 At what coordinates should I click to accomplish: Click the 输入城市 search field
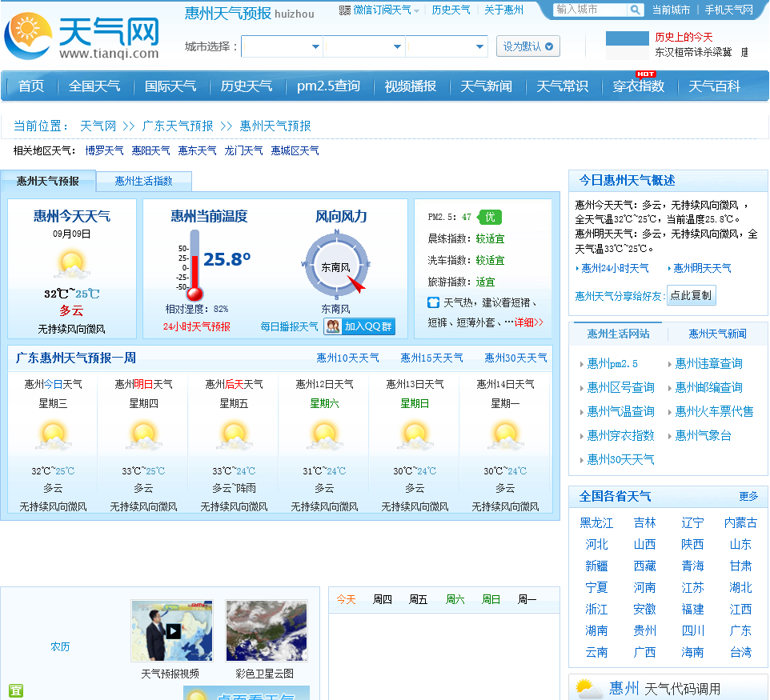tap(591, 10)
